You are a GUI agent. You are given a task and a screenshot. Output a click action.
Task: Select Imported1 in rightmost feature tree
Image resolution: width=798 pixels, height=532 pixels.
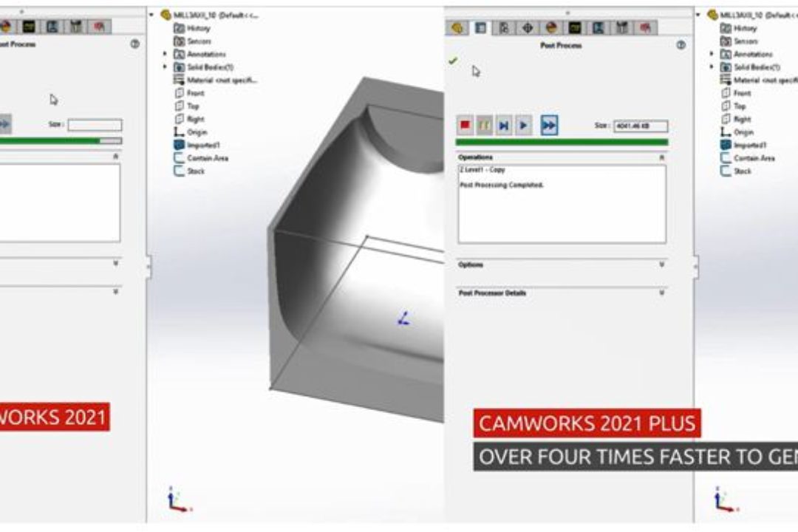(743, 145)
